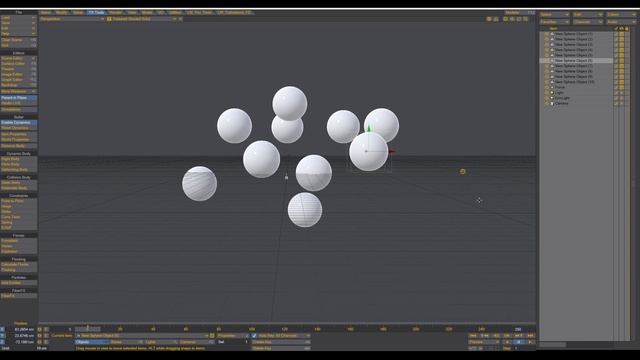Open the Select dropdown in Scene Editor
The height and width of the screenshot is (360, 640).
click(555, 14)
